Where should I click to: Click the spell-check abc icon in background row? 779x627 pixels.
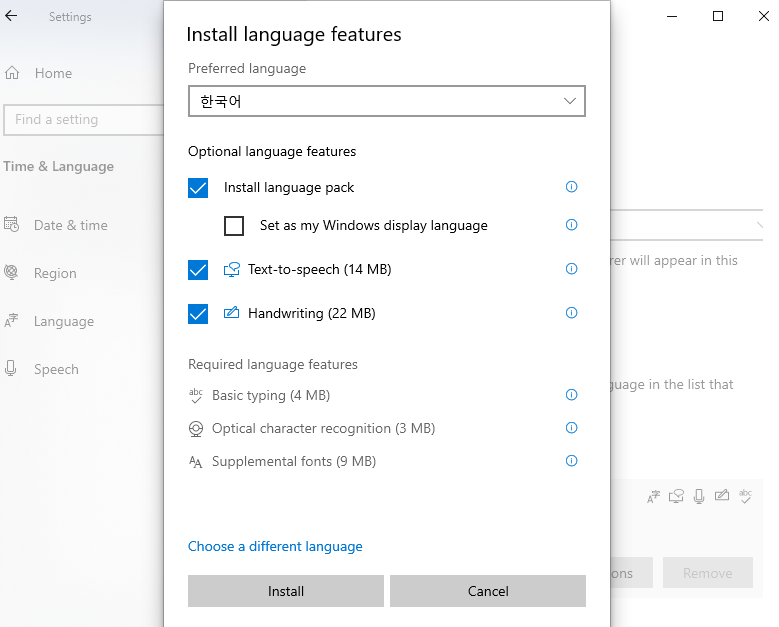pyautogui.click(x=745, y=496)
